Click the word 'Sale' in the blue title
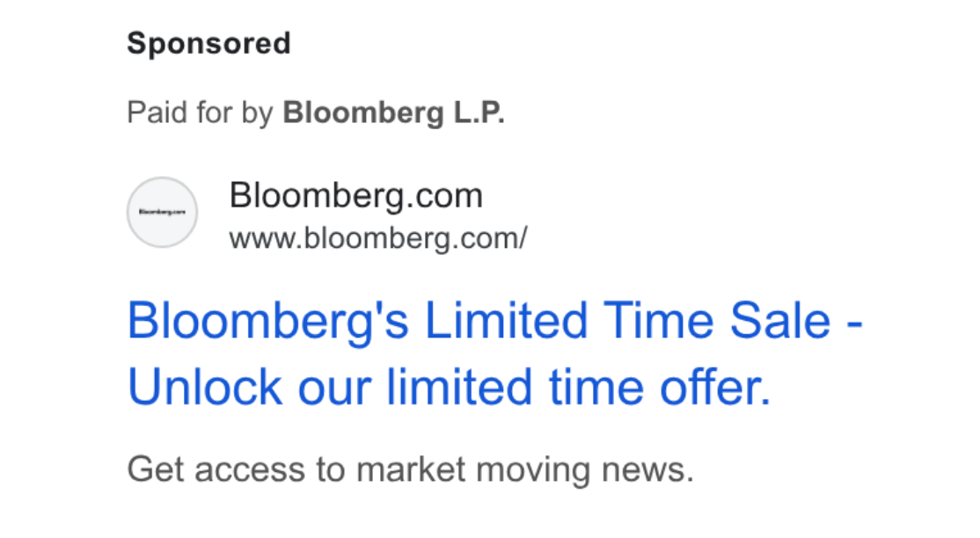This screenshot has width=980, height=538. pos(780,321)
